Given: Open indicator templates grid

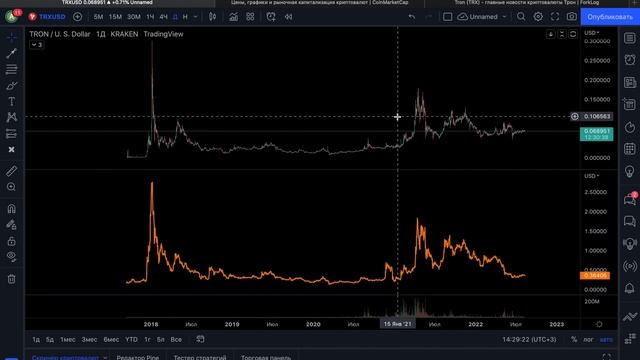Looking at the screenshot, I should (x=250, y=17).
